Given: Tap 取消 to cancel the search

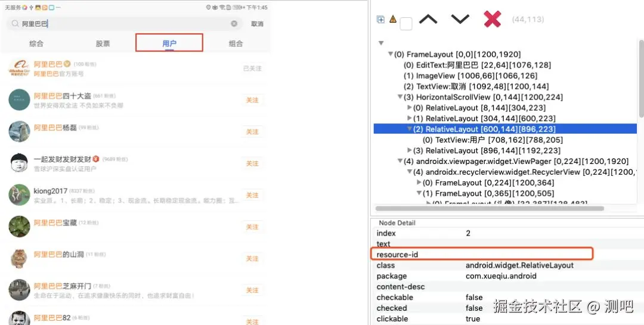Looking at the screenshot, I should (x=257, y=24).
